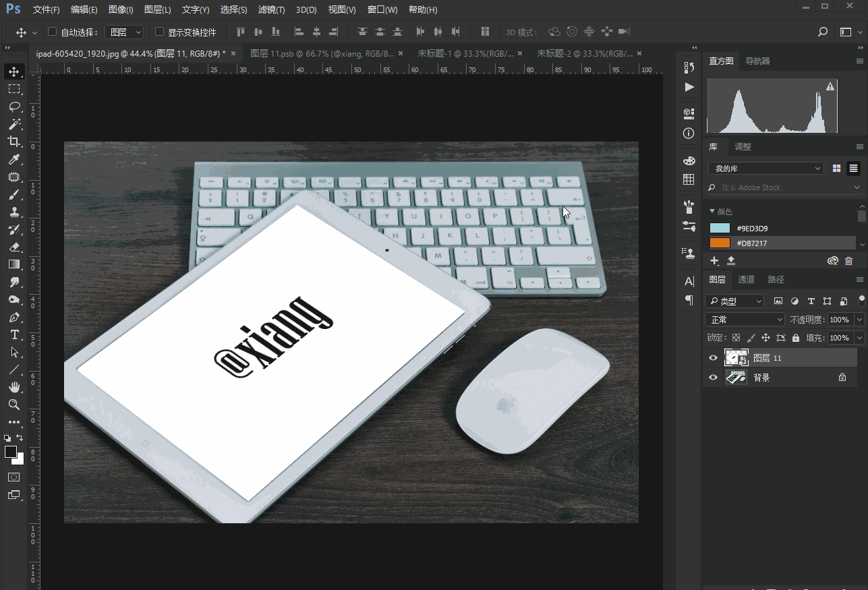Click the 搜索 Adobe Stock search field
This screenshot has height=590, width=868.
(782, 187)
